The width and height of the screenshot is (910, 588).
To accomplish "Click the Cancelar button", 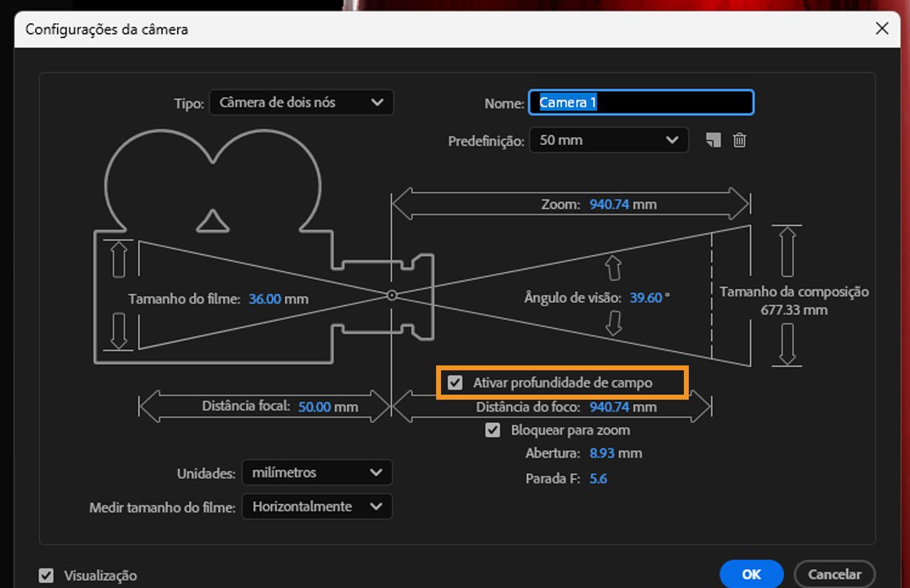I will pyautogui.click(x=834, y=574).
